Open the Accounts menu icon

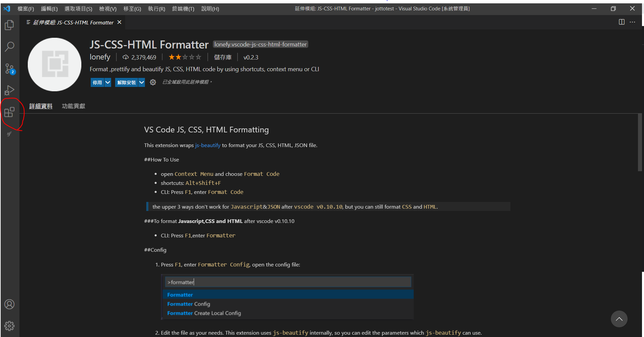9,304
